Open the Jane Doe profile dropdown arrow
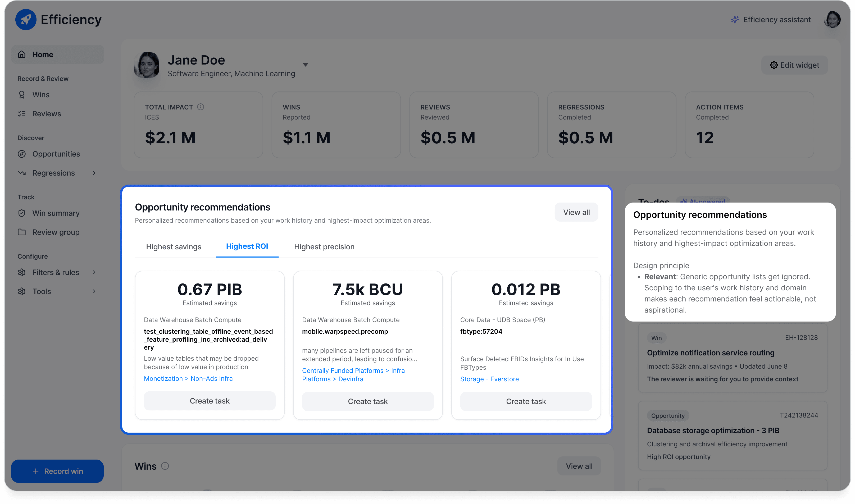The image size is (855, 504). pos(305,65)
